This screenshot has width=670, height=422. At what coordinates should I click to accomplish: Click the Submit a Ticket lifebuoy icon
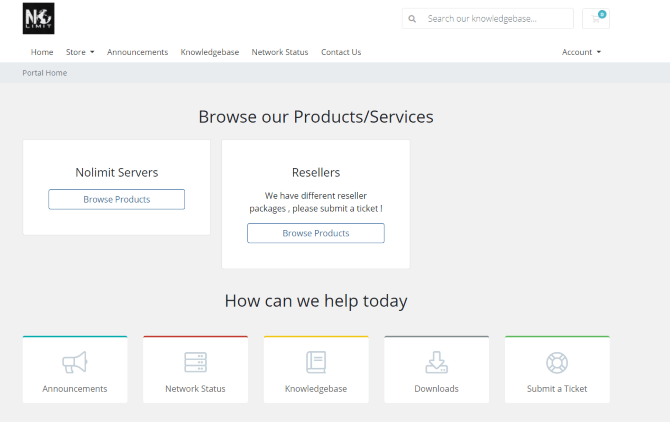[x=557, y=363]
